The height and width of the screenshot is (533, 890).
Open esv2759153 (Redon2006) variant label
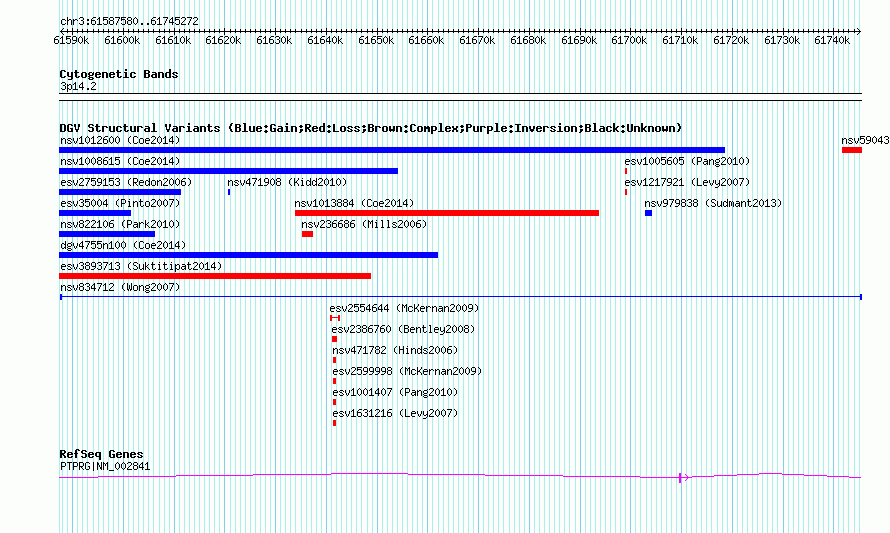click(x=126, y=182)
